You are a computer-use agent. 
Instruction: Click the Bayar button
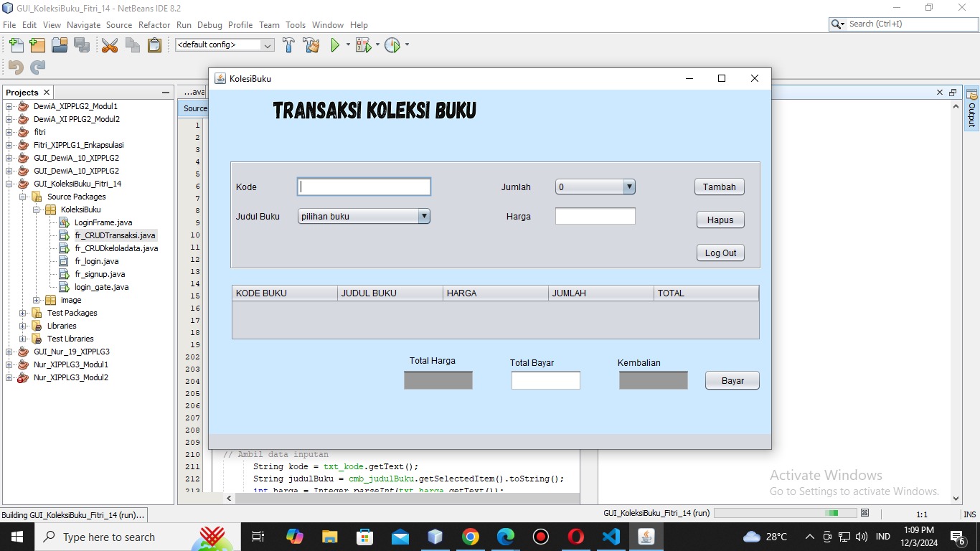[x=732, y=380]
